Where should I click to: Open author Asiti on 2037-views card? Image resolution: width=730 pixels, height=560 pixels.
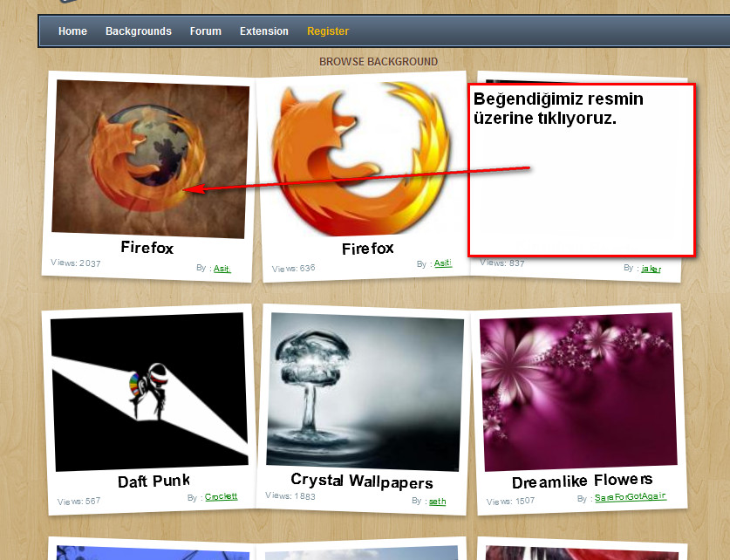tap(222, 269)
